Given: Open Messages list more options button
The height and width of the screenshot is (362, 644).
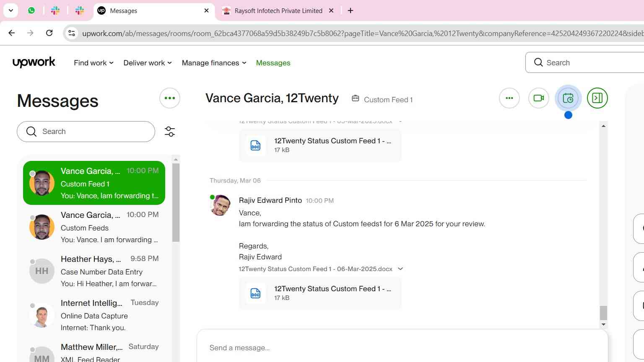Looking at the screenshot, I should coord(170,98).
